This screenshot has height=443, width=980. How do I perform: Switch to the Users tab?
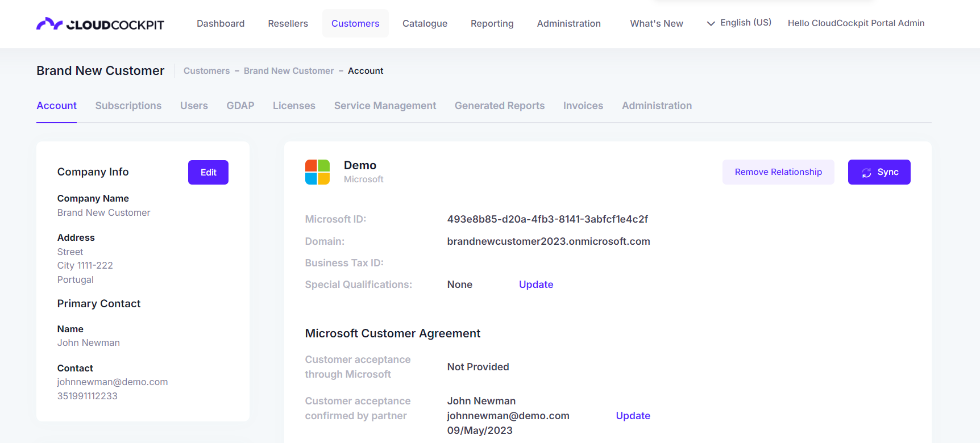194,106
